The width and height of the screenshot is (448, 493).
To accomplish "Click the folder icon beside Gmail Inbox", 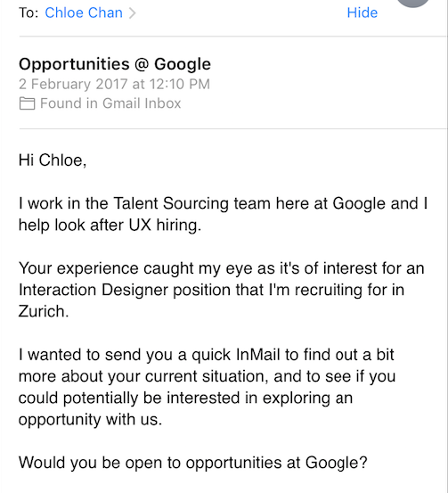I will (27, 103).
